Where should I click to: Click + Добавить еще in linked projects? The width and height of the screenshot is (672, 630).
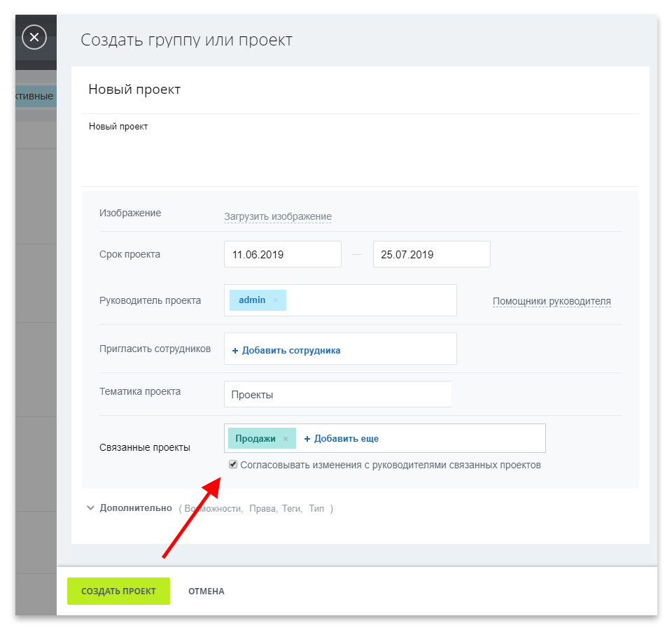click(341, 438)
